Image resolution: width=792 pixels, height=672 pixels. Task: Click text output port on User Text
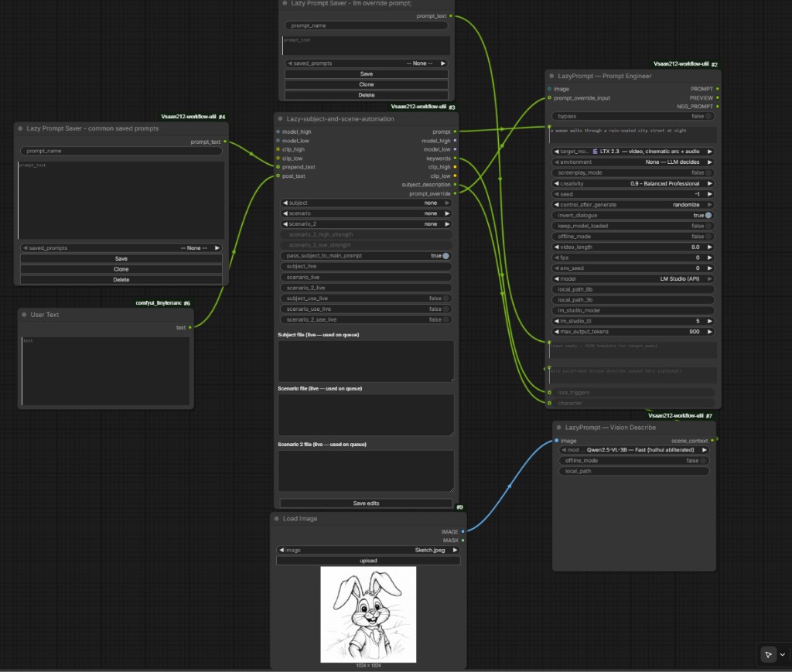[190, 328]
